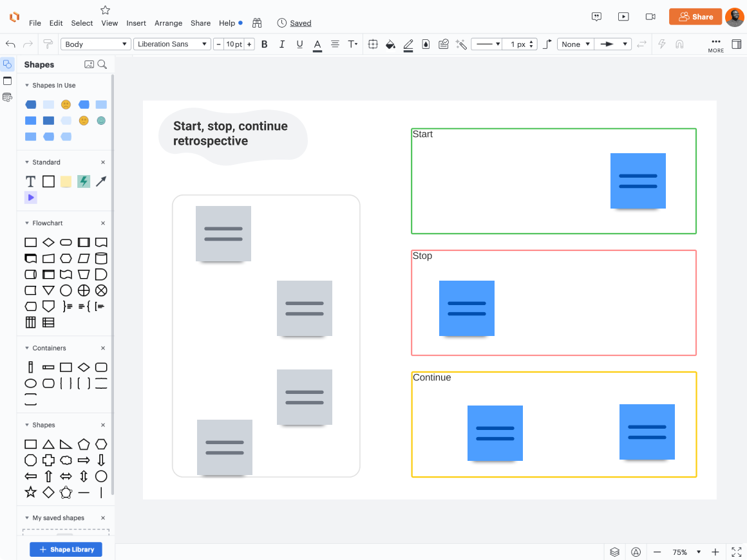Open the Liberation Sans font dropdown
This screenshot has width=747, height=560.
point(172,44)
